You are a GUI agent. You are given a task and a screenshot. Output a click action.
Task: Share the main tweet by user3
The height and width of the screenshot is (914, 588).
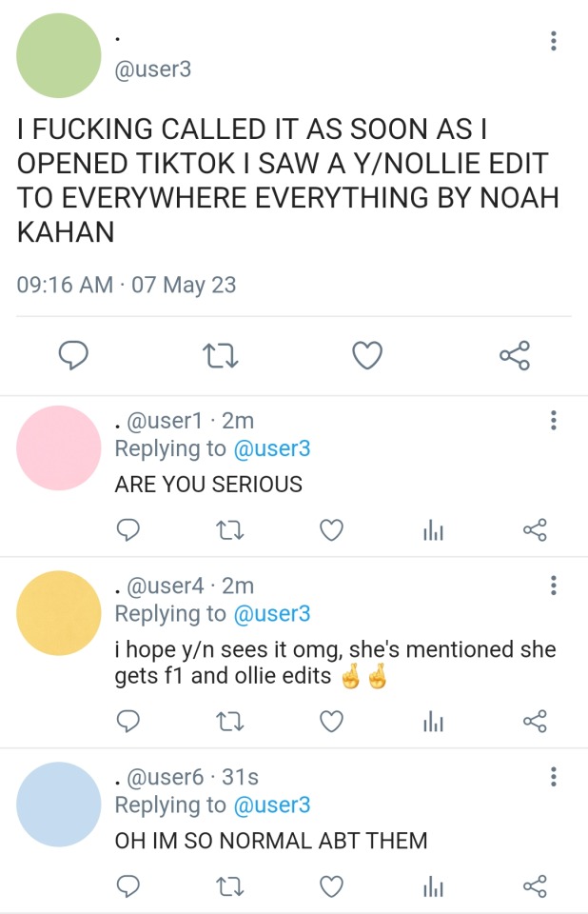pos(514,356)
